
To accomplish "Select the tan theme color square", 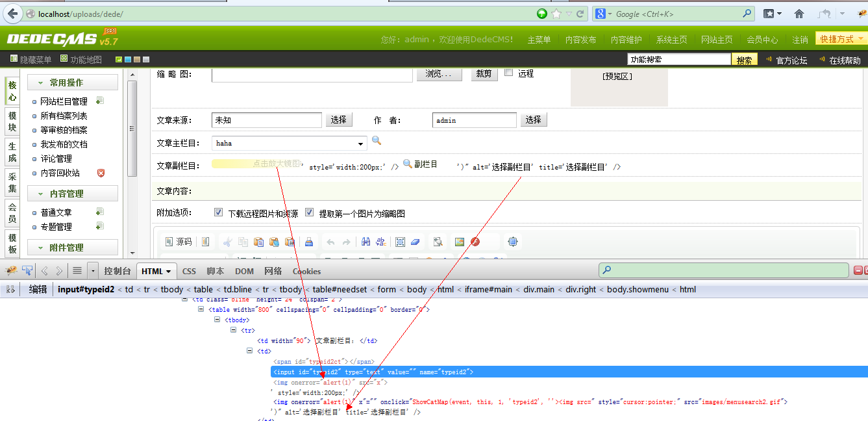I will tap(137, 60).
